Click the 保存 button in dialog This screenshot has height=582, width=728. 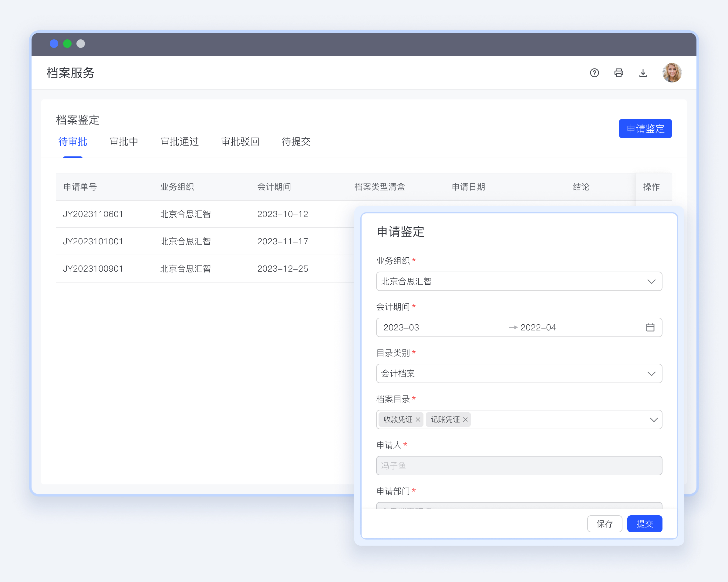[x=605, y=523]
